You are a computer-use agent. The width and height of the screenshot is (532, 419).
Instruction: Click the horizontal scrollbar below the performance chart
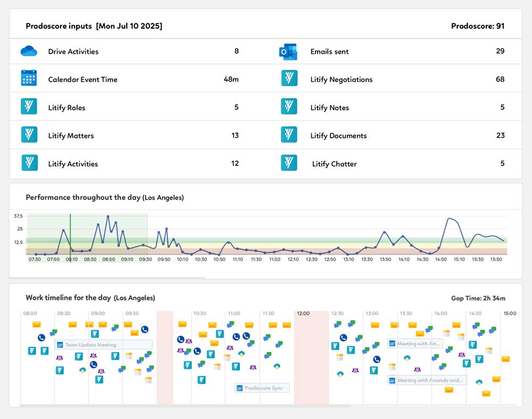click(107, 277)
